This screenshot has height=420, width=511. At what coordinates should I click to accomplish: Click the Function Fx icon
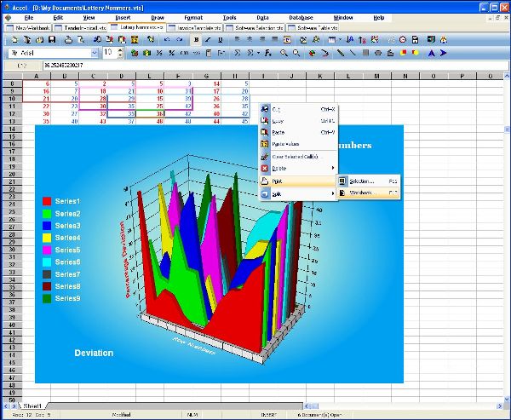(268, 53)
